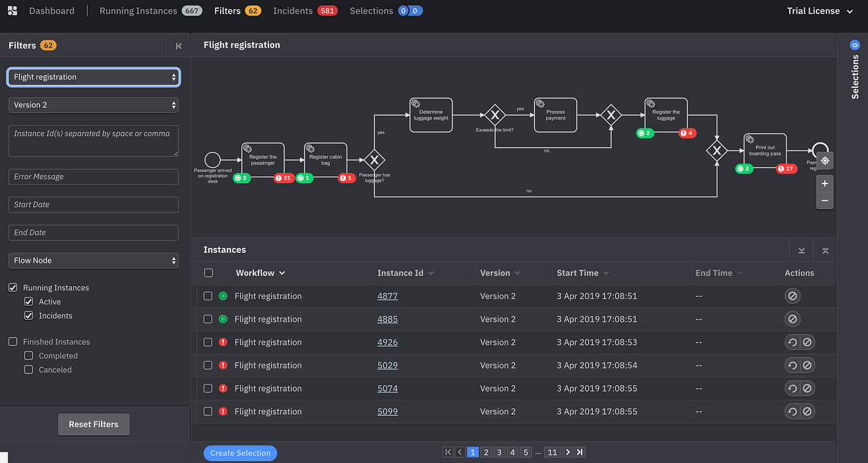Click Reset Filters button
Image resolution: width=868 pixels, height=463 pixels.
click(x=94, y=425)
